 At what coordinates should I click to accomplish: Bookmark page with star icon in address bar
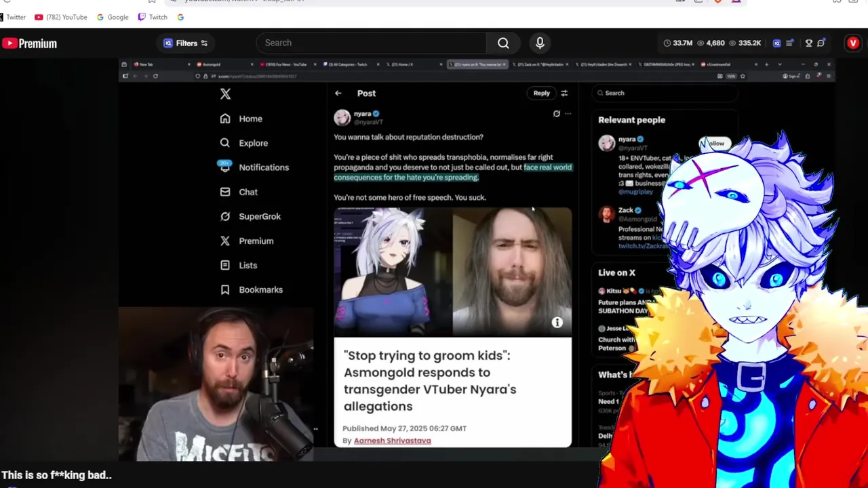click(743, 76)
